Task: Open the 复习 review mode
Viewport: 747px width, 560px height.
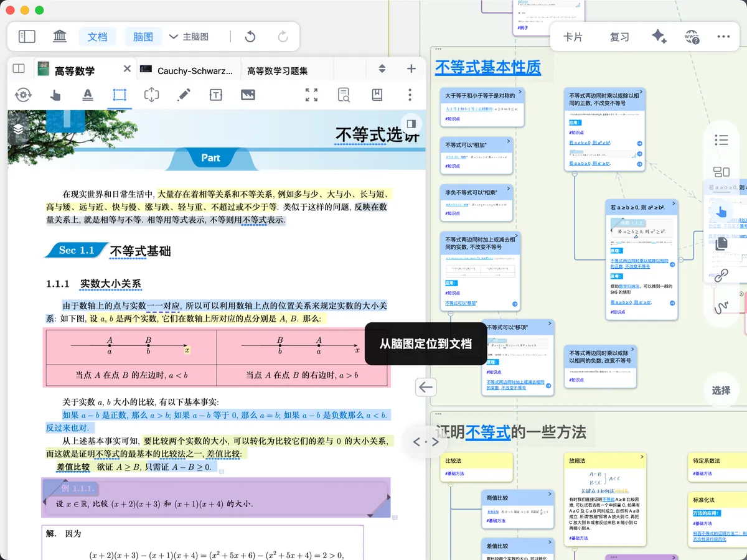Action: (x=619, y=37)
